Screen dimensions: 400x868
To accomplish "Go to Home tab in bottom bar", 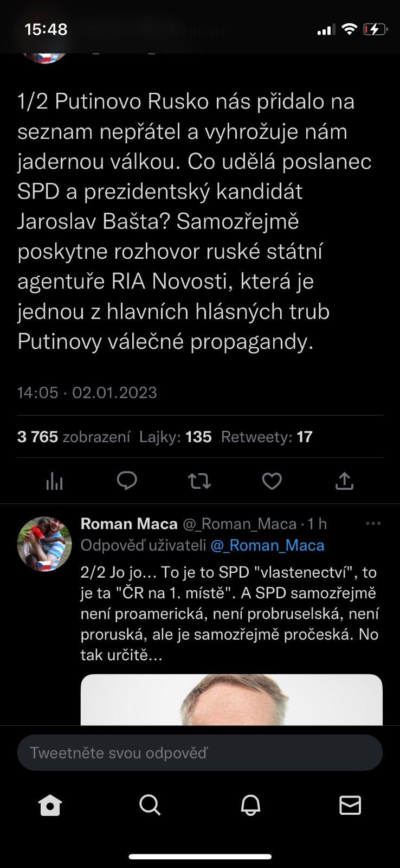I will (50, 805).
